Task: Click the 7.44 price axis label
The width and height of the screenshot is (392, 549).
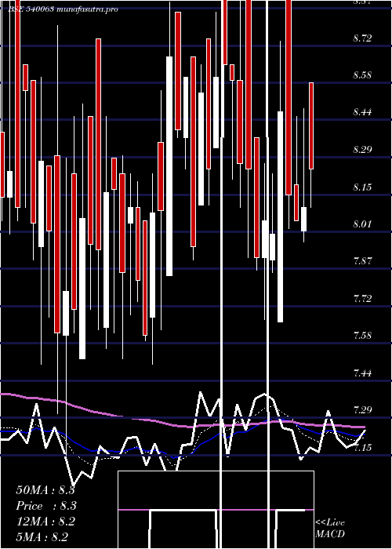Action: pos(362,373)
